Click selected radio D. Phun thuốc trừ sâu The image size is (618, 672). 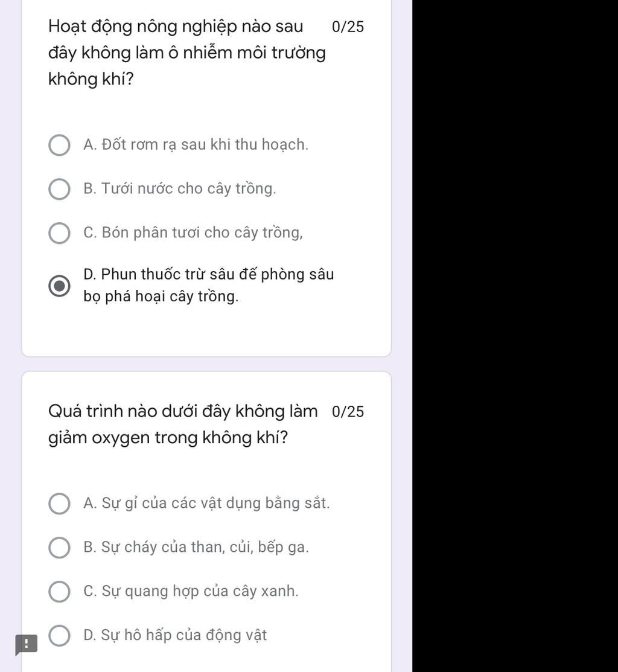tap(60, 286)
